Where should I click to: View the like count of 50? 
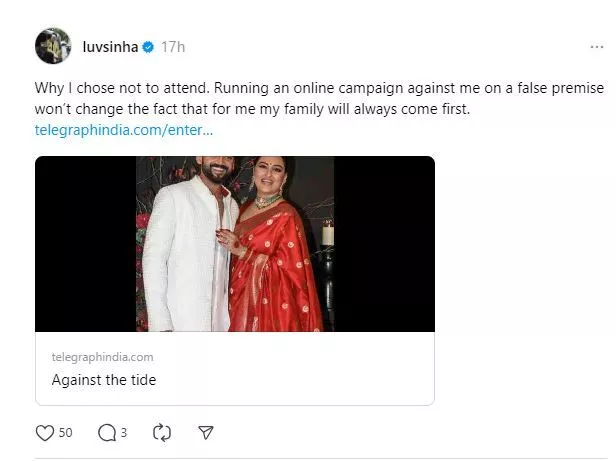pos(66,433)
